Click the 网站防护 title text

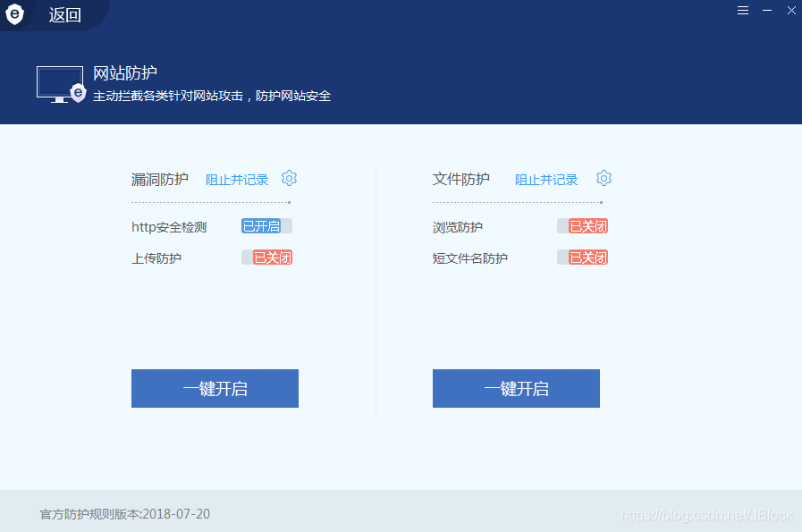tap(125, 73)
